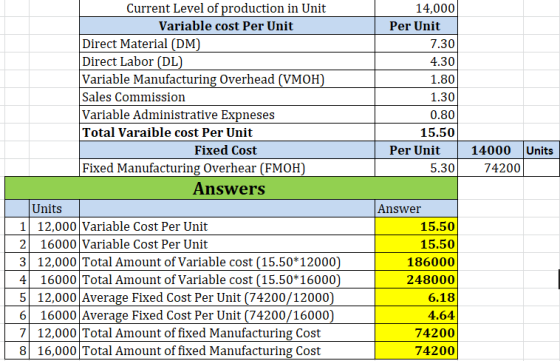Select 'Total Amount of Variable cost (15.50*12000)'
The width and height of the screenshot is (560, 361).
click(x=227, y=262)
